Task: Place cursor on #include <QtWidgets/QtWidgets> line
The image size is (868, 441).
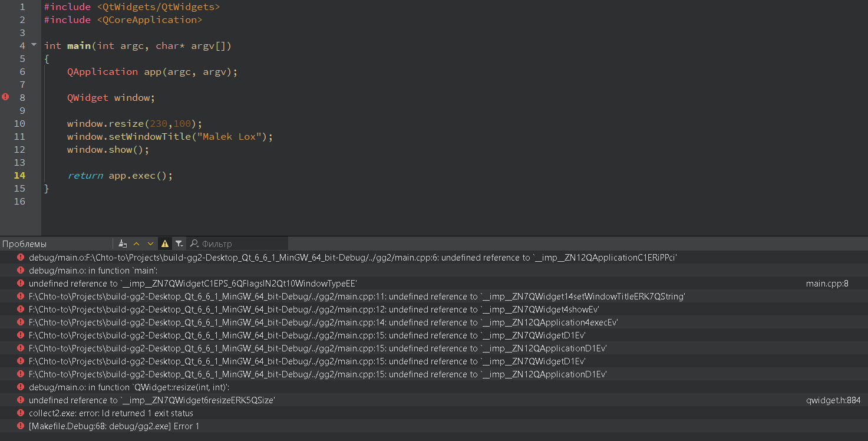Action: pos(132,6)
